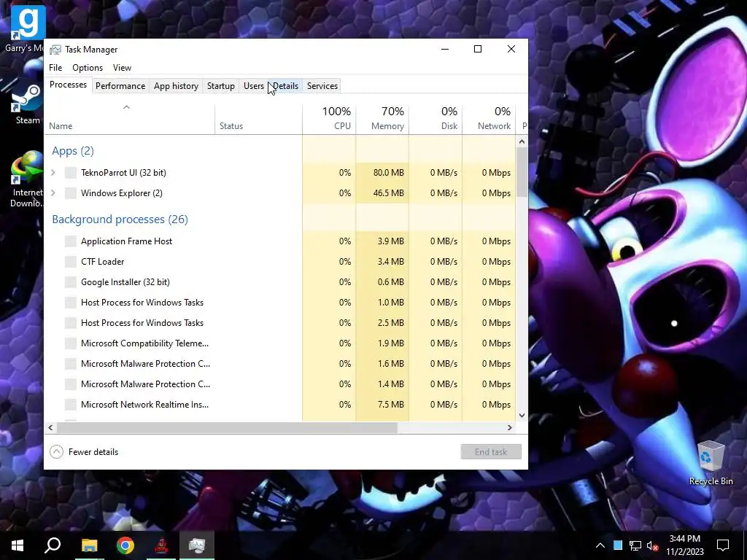Viewport: 747px width, 560px height.
Task: Switch to the Performance tab
Action: coord(120,86)
